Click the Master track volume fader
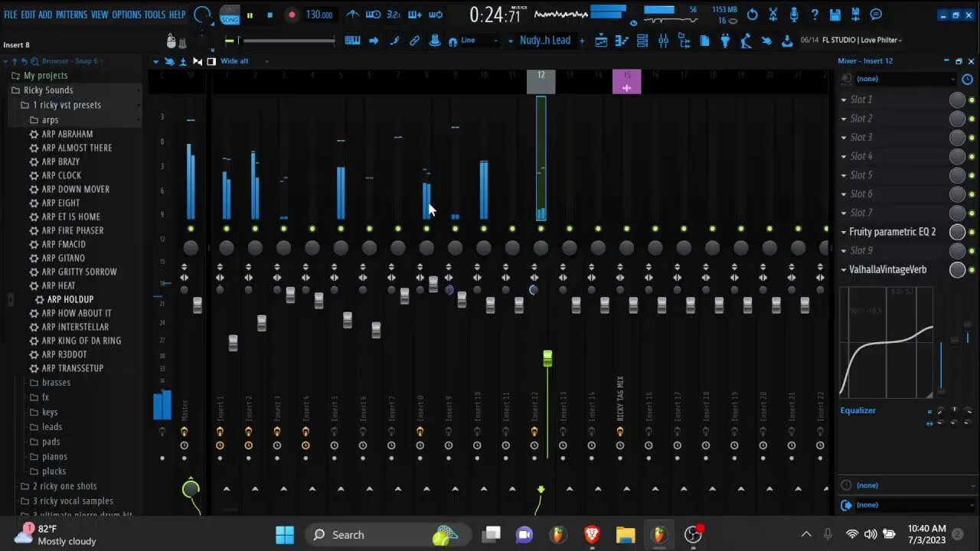 [198, 305]
